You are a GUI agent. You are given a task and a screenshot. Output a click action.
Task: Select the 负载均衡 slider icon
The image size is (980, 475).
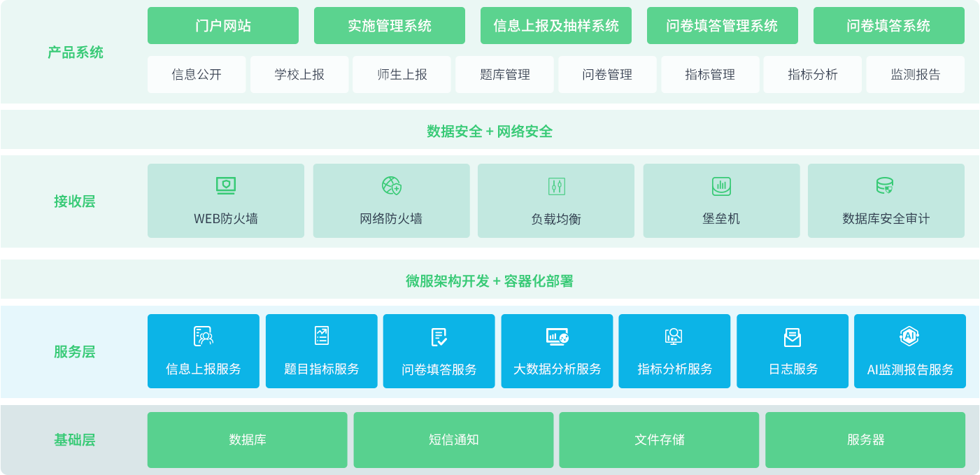point(556,186)
